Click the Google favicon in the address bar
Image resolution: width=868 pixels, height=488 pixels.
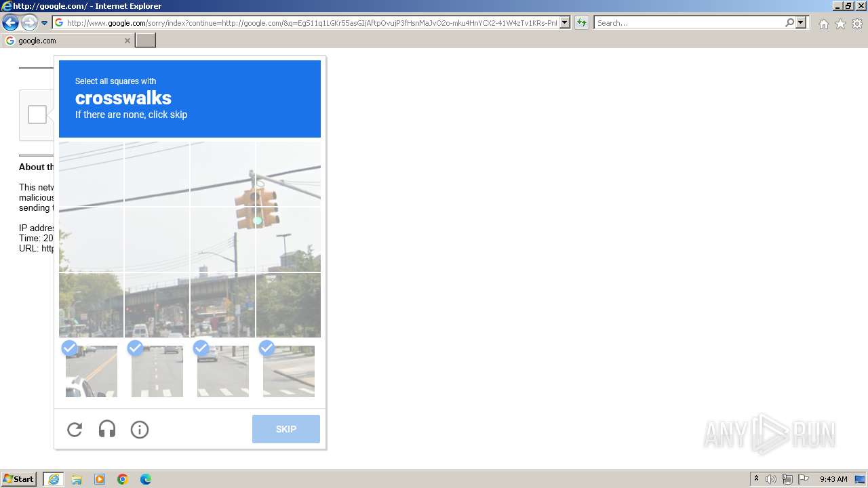pos(59,22)
